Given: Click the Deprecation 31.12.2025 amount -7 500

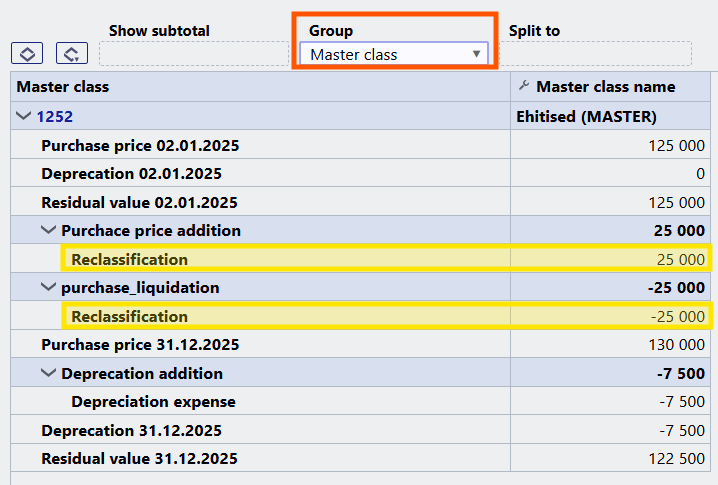Looking at the screenshot, I should [681, 430].
